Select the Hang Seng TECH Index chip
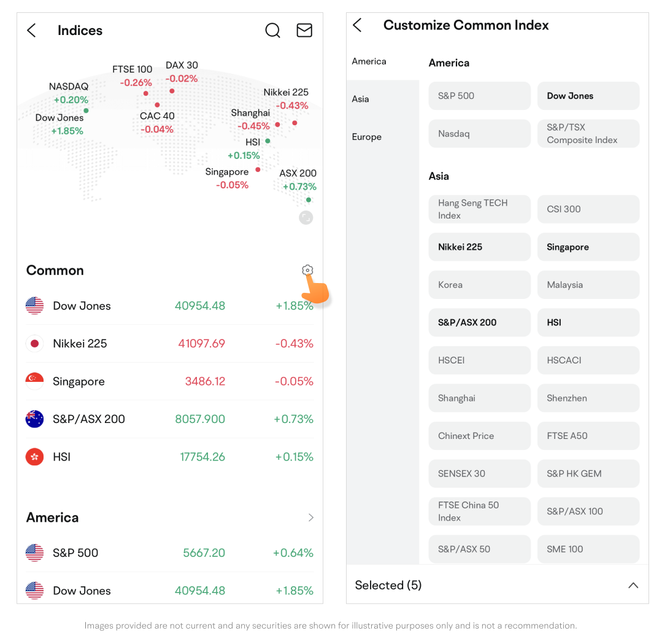 [479, 209]
